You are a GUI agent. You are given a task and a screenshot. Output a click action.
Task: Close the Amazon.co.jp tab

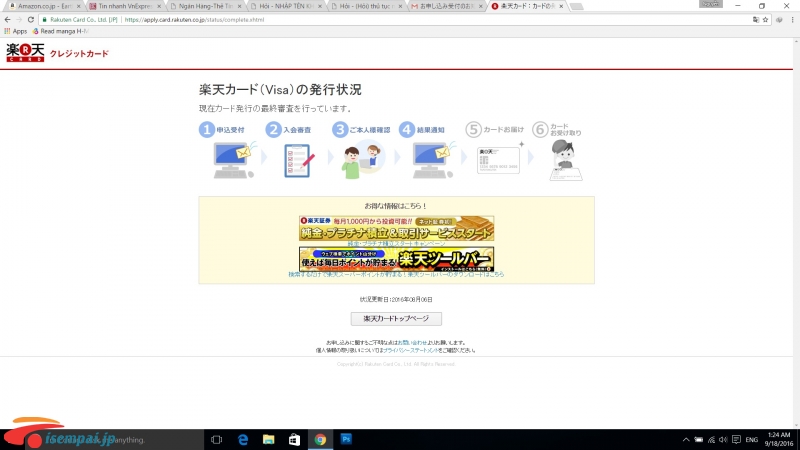pos(79,6)
